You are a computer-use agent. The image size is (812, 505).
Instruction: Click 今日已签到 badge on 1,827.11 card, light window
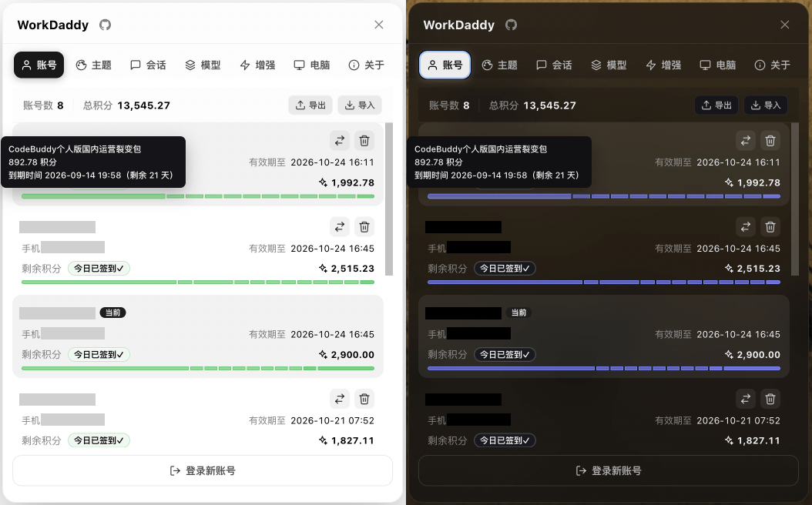[99, 440]
